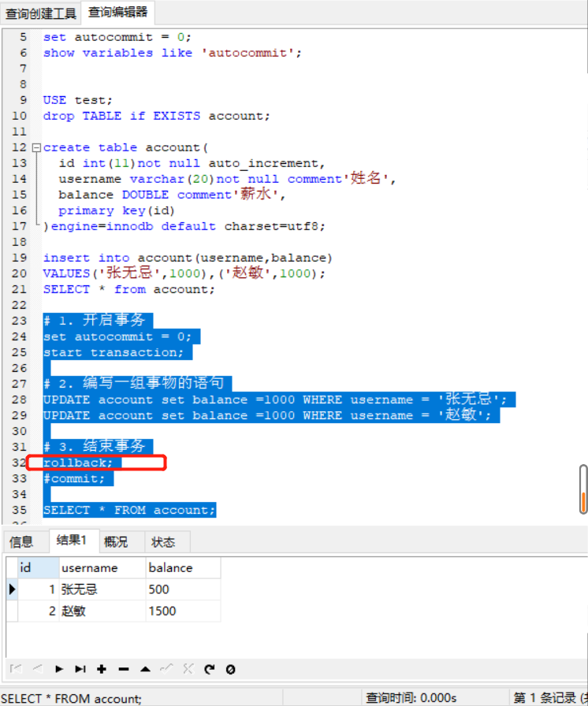This screenshot has height=706, width=588.
Task: Click the primary key(id) line
Action: click(116, 210)
